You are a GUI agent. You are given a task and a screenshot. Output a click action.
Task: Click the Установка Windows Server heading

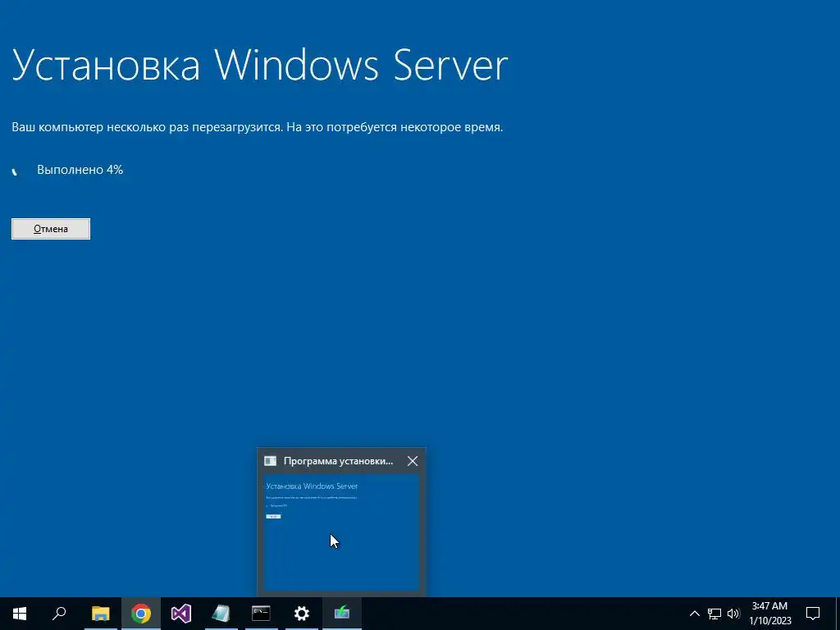(260, 66)
